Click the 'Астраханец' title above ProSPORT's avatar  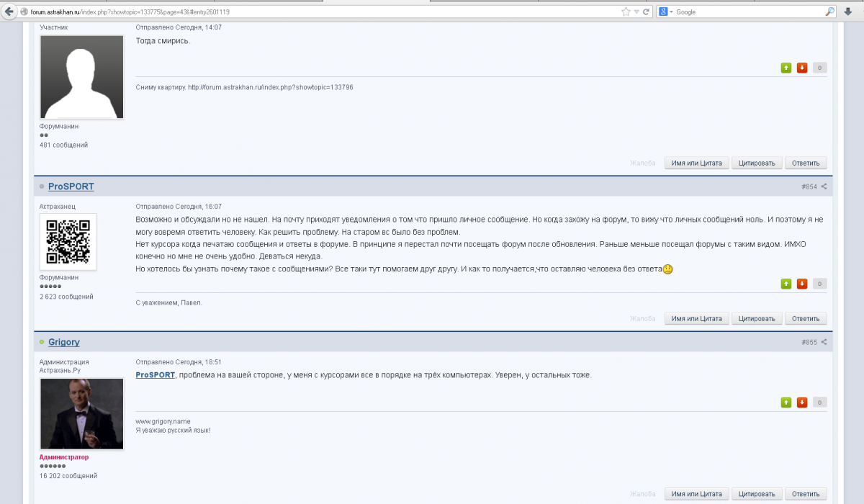pyautogui.click(x=58, y=206)
